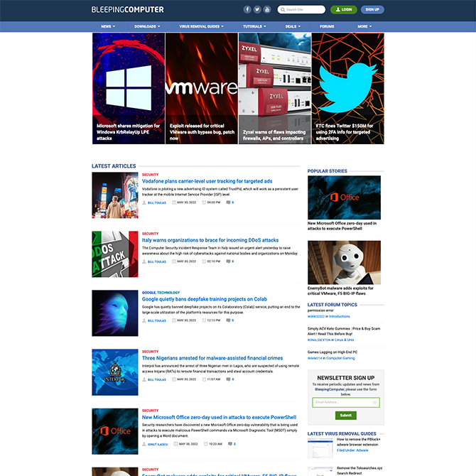The width and height of the screenshot is (476, 476).
Task: Click author Ionut Ilascu link
Action: pos(158,444)
